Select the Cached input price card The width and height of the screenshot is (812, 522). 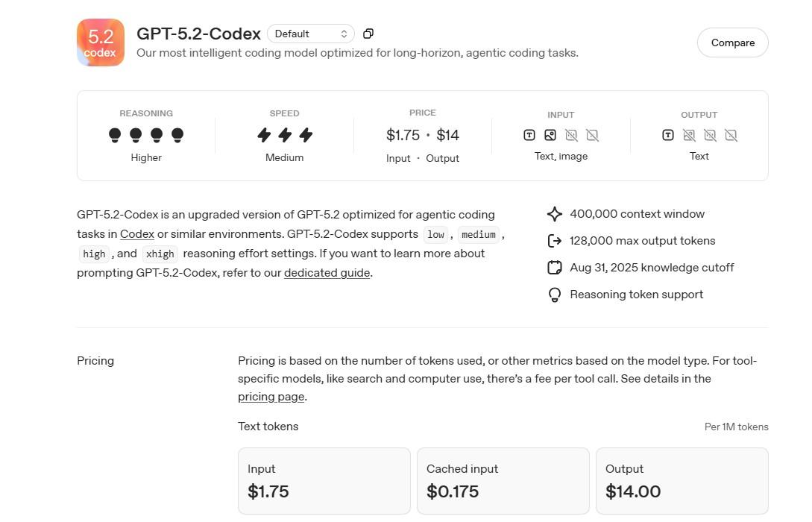(x=503, y=481)
